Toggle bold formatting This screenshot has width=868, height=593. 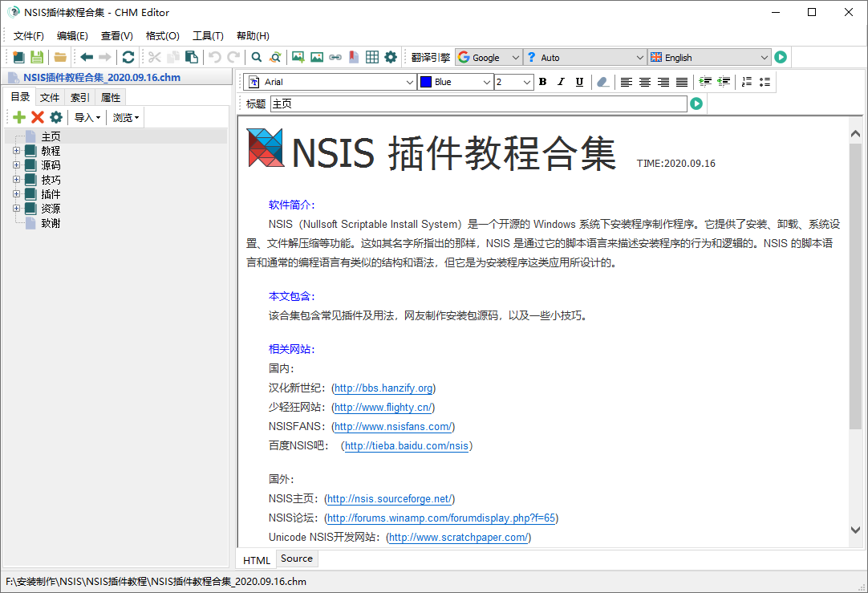pos(542,82)
